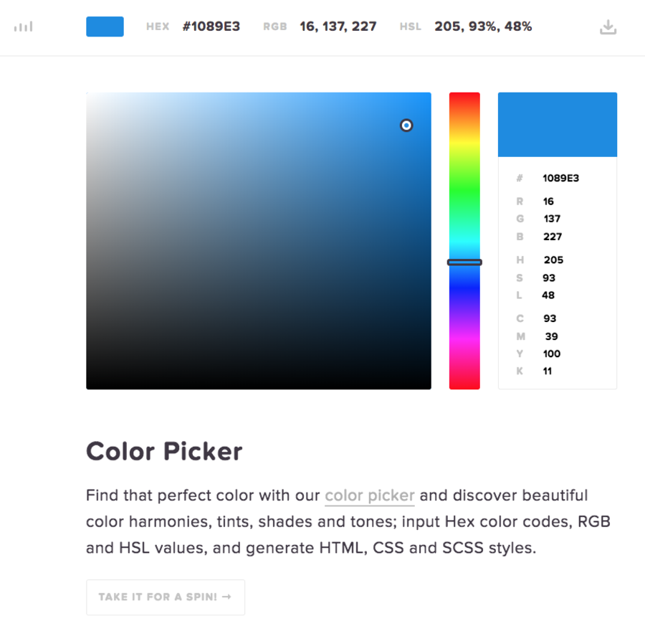Click the M value field showing 39
The height and width of the screenshot is (644, 645).
coord(552,336)
